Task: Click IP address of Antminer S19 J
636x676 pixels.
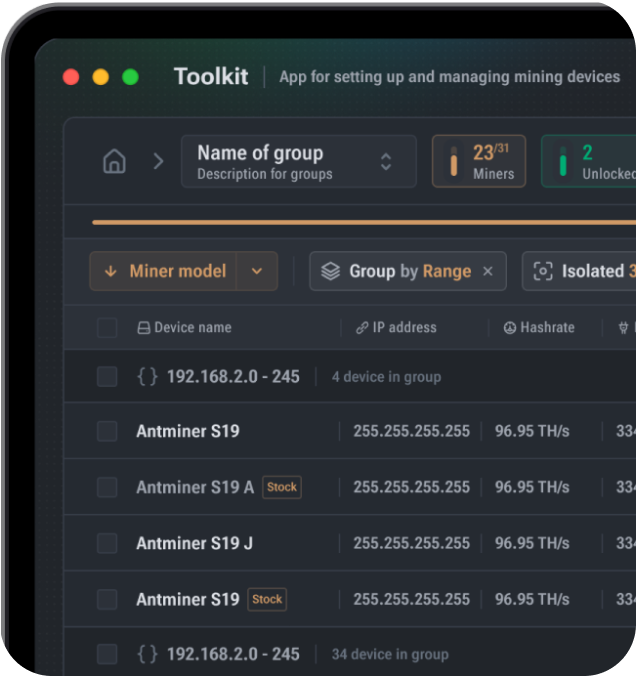Action: (411, 543)
